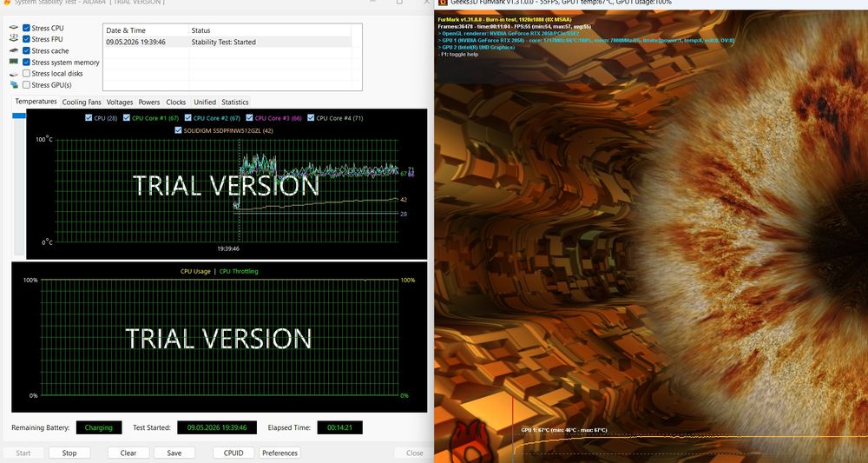Click the Test Started time field

217,427
